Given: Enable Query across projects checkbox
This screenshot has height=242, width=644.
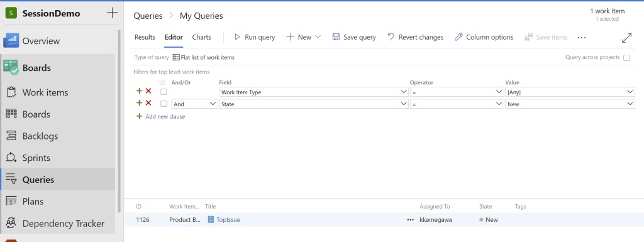Looking at the screenshot, I should [x=626, y=58].
